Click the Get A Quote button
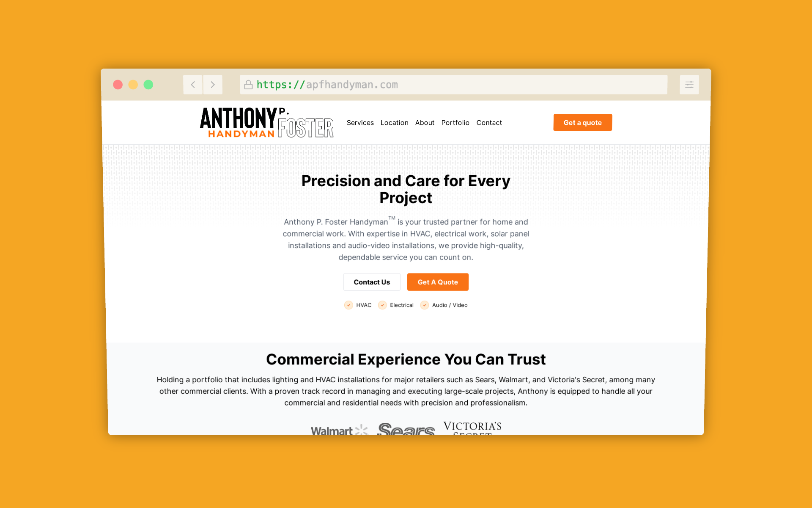 coord(438,282)
